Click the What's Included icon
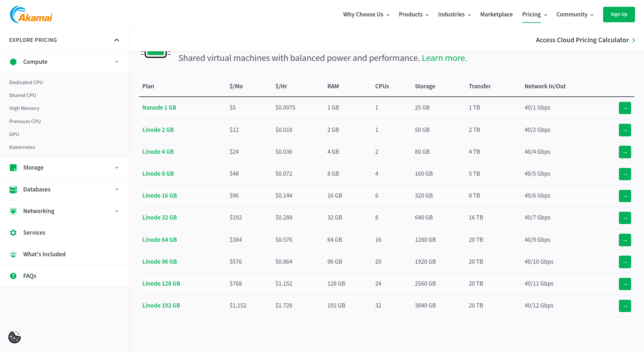Viewport: 644px width, 352px height. [x=13, y=254]
